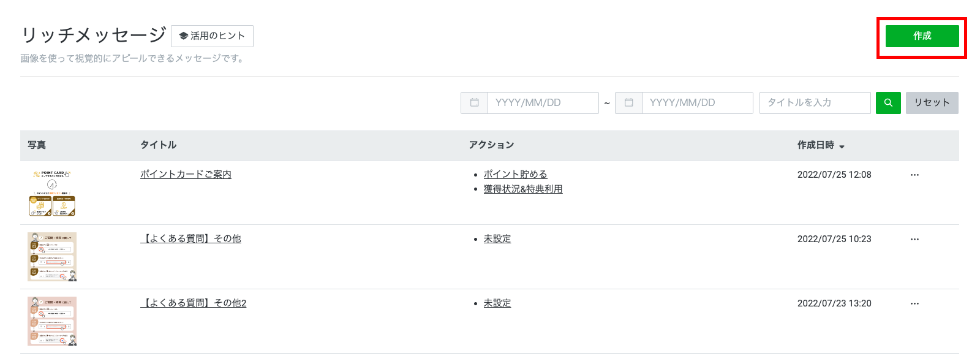980x361 pixels.
Task: Click the ポイント貯める action link
Action: tap(515, 175)
